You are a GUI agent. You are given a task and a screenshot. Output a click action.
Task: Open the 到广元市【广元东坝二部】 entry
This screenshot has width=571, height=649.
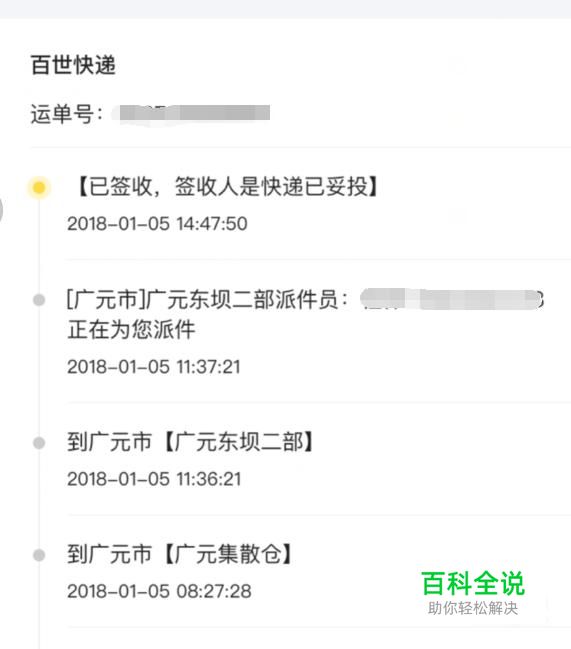(x=191, y=442)
